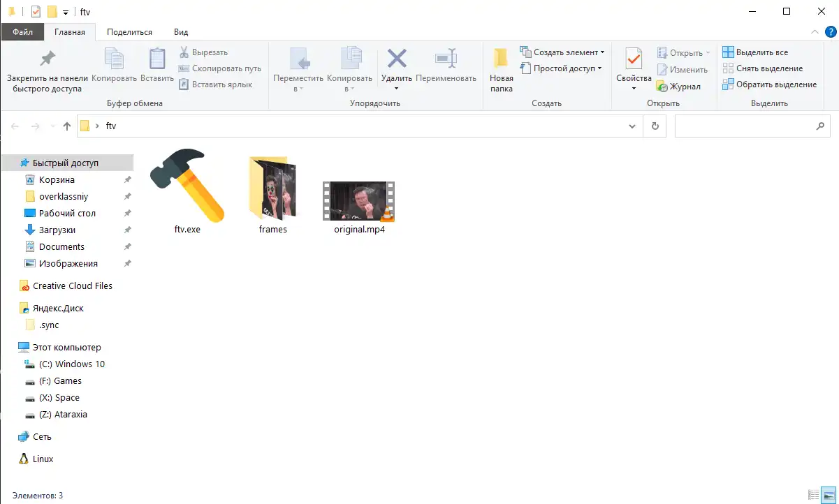This screenshot has height=504, width=839.
Task: Select the original.mp4 video file
Action: coord(359,207)
